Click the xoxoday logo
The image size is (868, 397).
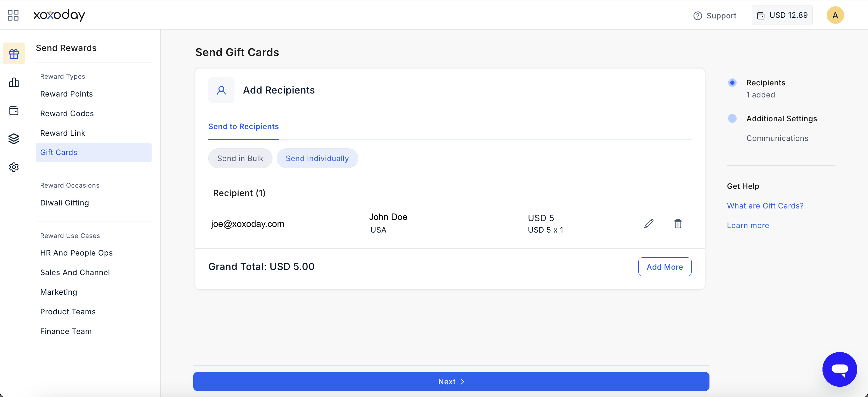[x=59, y=15]
